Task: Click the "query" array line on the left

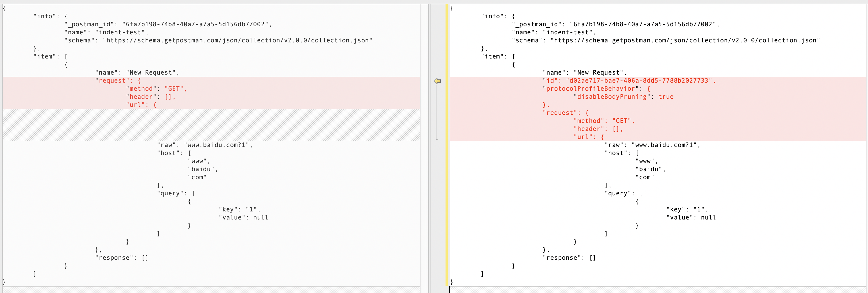Action: 173,193
